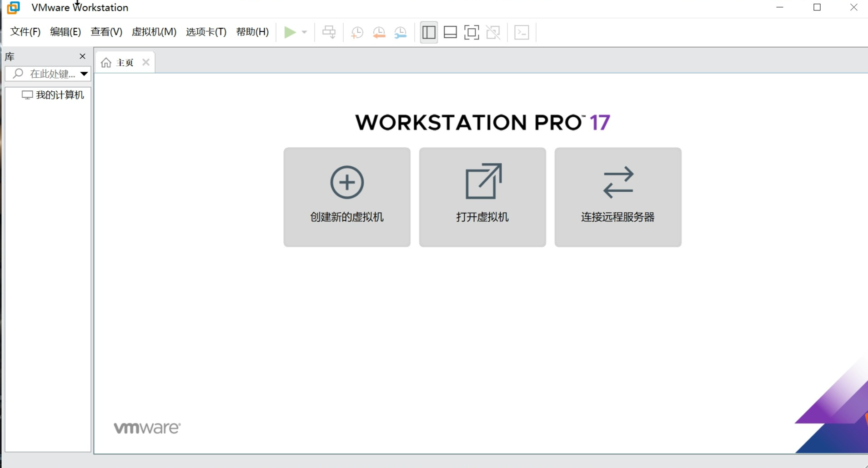This screenshot has width=868, height=468.
Task: Click the 连接远程服务器 tile
Action: pos(618,197)
